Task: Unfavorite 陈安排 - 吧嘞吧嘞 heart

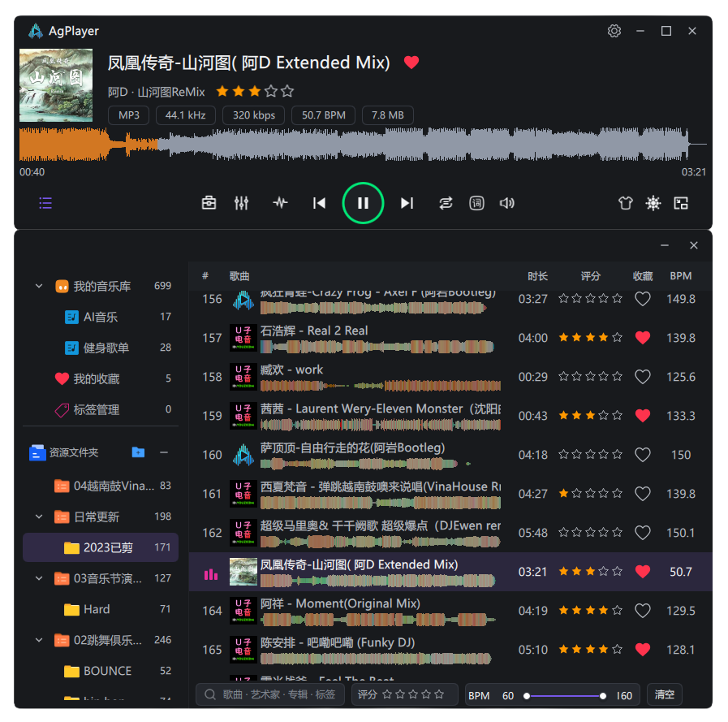Action: click(643, 650)
